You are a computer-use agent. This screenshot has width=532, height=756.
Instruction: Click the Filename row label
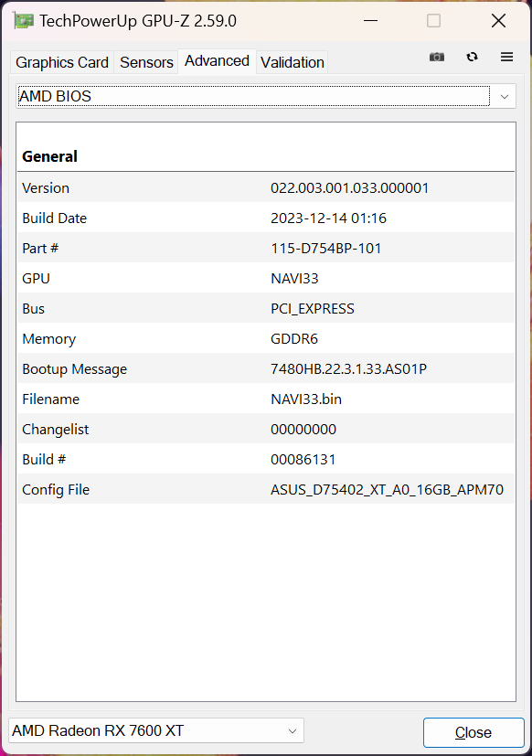tap(50, 399)
